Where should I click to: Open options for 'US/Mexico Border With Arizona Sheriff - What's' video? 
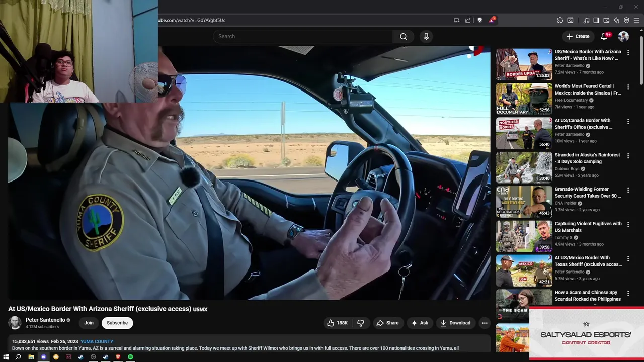(628, 52)
